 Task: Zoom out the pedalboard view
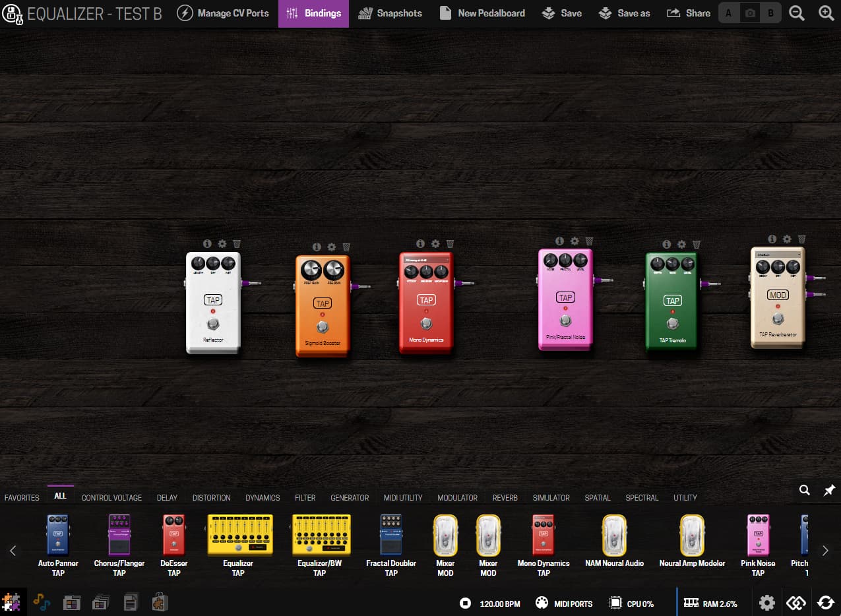point(797,13)
